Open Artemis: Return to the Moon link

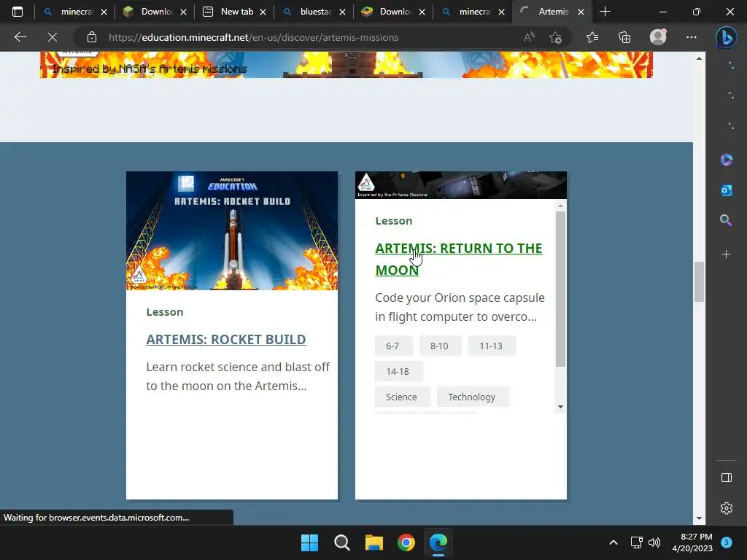coord(458,259)
